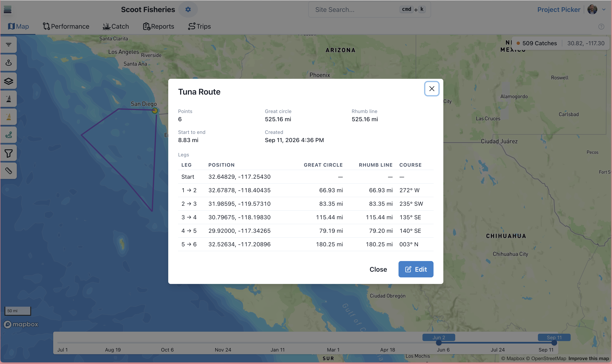Open the hamburger menu beside Scoot Fisheries
This screenshot has height=364, width=612.
pos(8,10)
